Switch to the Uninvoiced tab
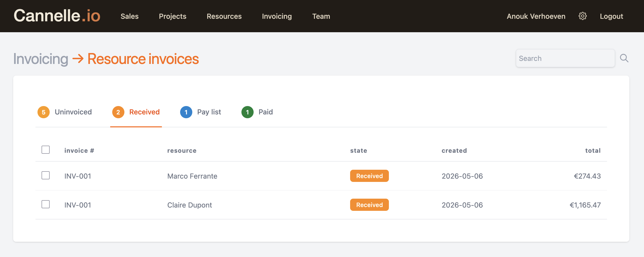Screen dimensions: 644x257 [x=65, y=112]
